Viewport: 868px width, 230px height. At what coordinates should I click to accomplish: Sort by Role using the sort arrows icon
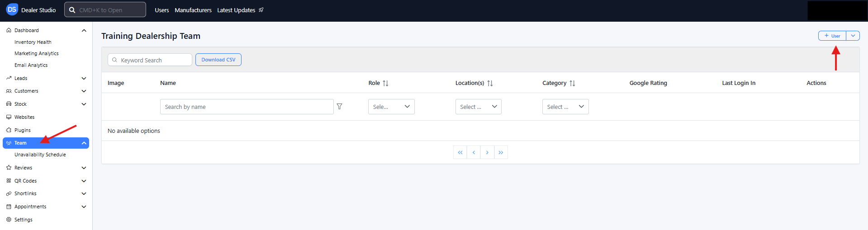point(385,83)
